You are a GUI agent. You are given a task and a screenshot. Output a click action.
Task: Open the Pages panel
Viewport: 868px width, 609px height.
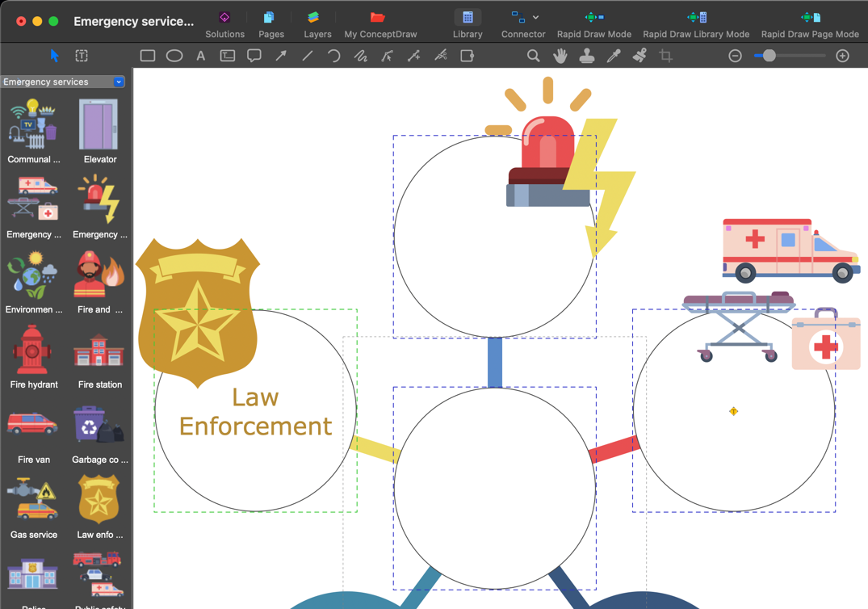tap(271, 25)
